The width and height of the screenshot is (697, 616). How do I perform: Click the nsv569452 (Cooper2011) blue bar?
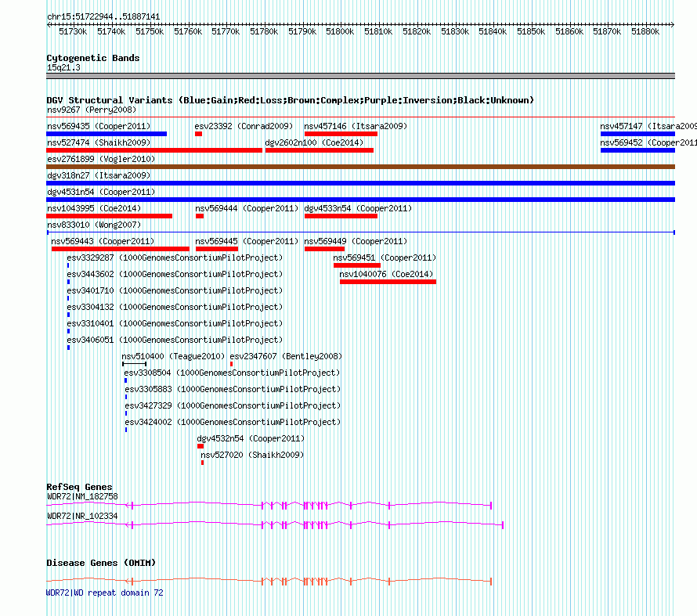pyautogui.click(x=637, y=150)
